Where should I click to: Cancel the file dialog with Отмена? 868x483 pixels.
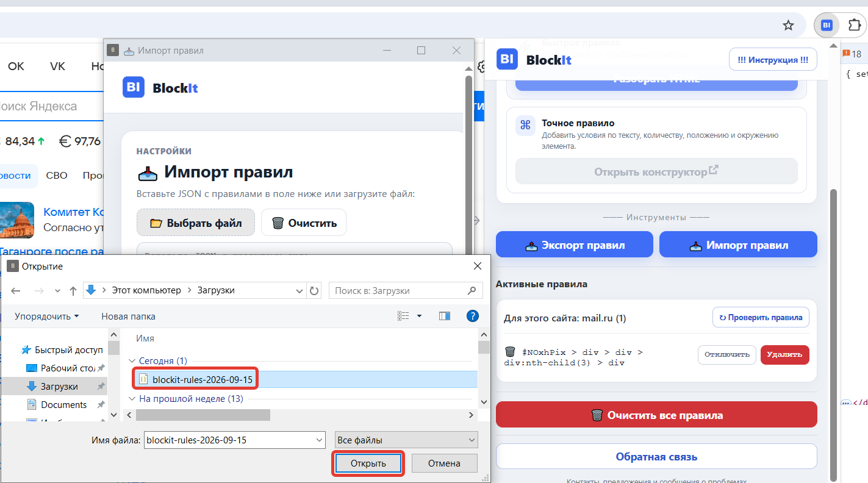tap(444, 463)
